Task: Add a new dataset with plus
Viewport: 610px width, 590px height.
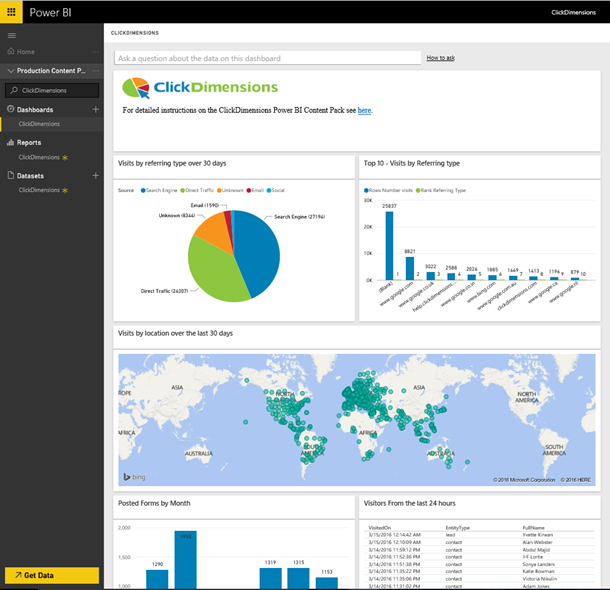Action: point(96,176)
